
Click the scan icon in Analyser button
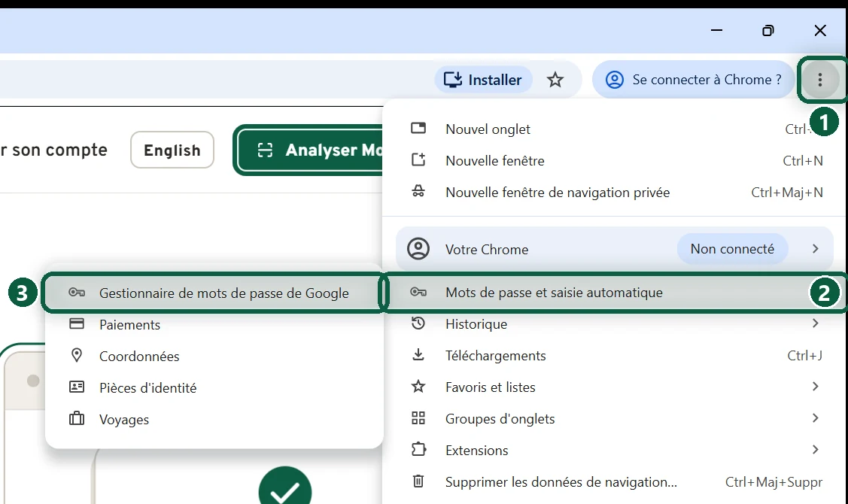264,150
